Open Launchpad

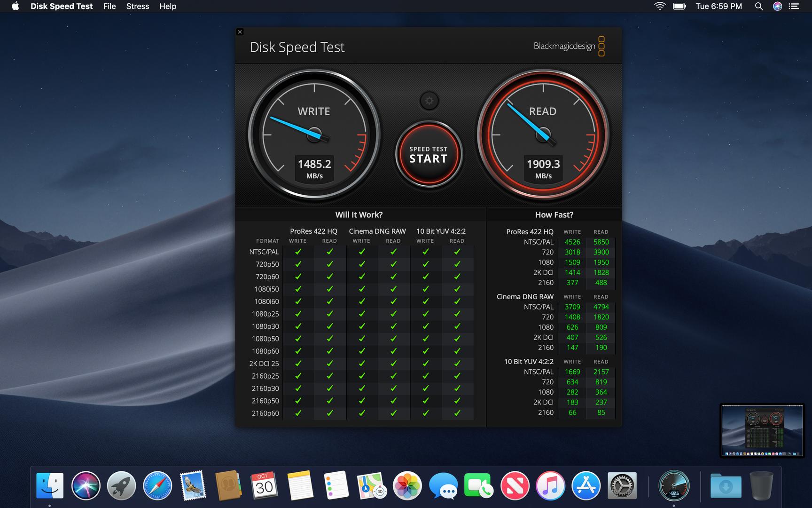(121, 485)
